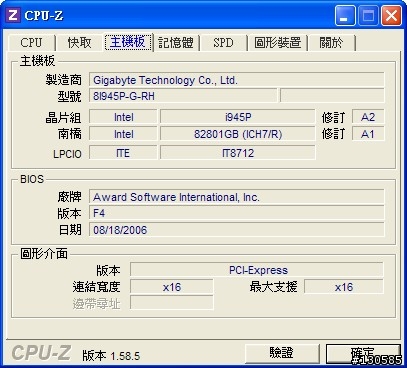
Task: Click the empty field right of model
Action: [x=332, y=96]
